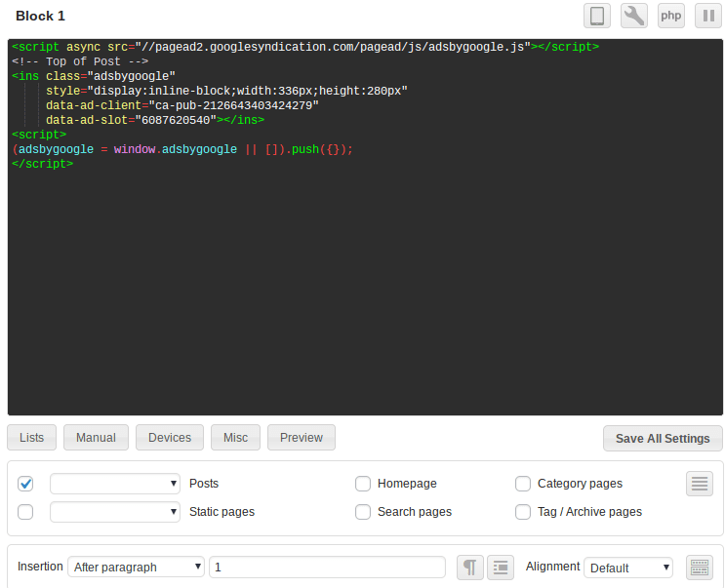The width and height of the screenshot is (725, 588).
Task: Open the Manual tab
Action: [96, 438]
